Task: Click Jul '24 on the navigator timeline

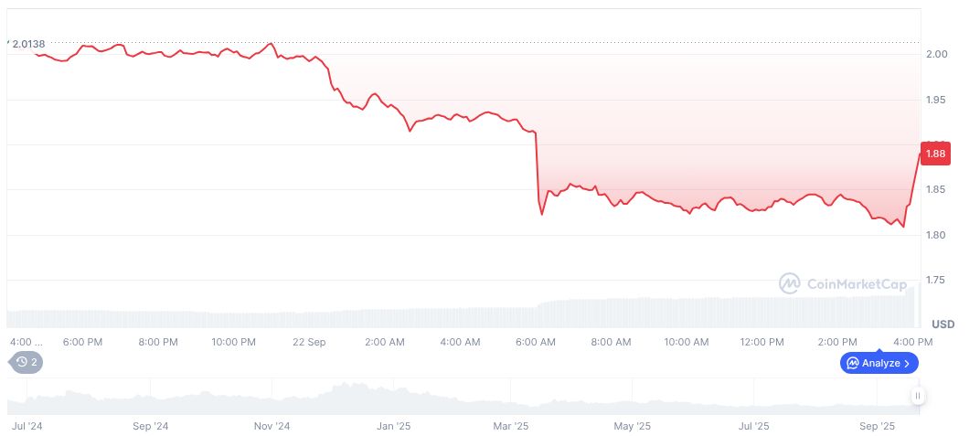Action: 29,426
